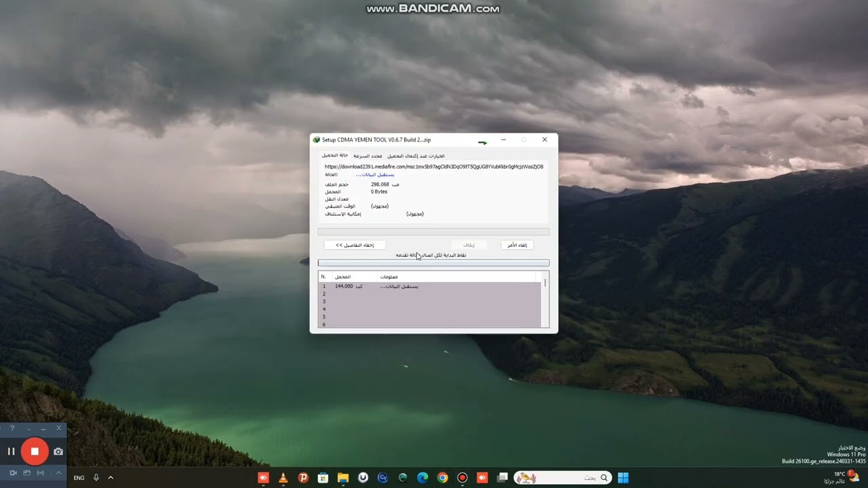Open the taskbar Bandicam icon next to VLC

pyautogui.click(x=263, y=478)
